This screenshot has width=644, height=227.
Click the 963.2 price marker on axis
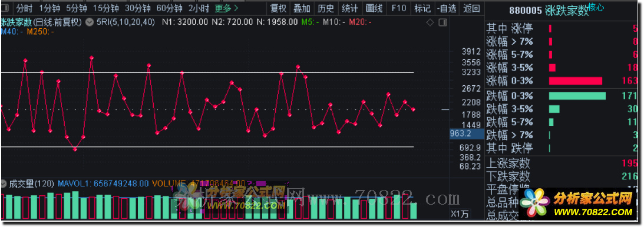point(460,133)
